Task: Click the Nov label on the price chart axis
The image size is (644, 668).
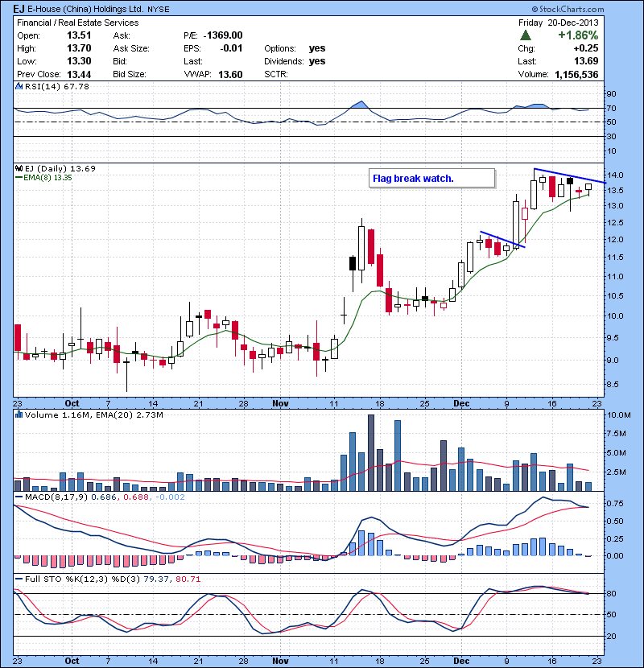Action: 280,403
